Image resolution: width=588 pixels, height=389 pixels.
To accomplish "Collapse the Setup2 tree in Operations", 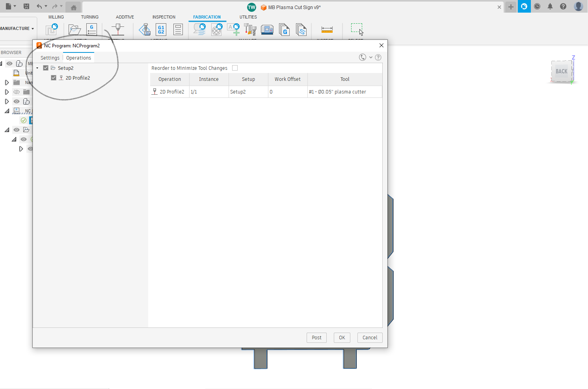I will click(37, 67).
